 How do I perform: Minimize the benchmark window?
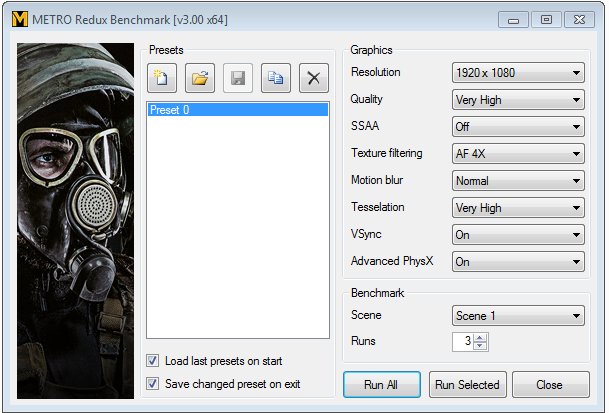tap(513, 19)
